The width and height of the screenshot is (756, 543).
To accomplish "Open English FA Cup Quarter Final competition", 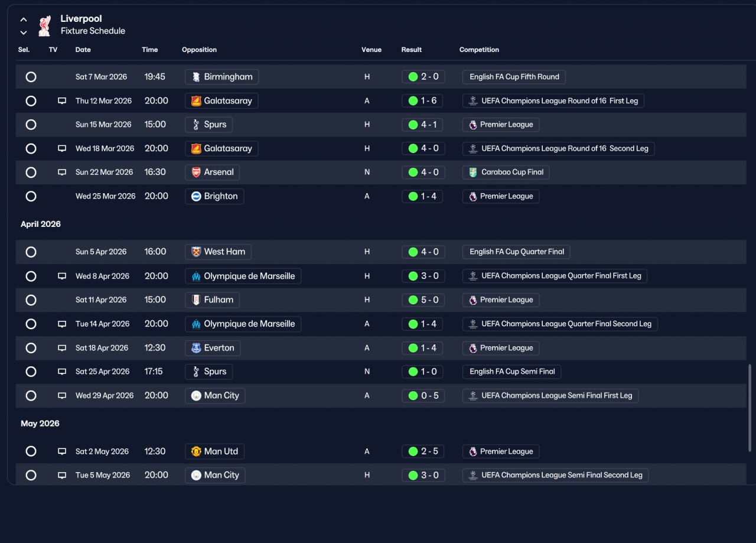I will pos(516,252).
